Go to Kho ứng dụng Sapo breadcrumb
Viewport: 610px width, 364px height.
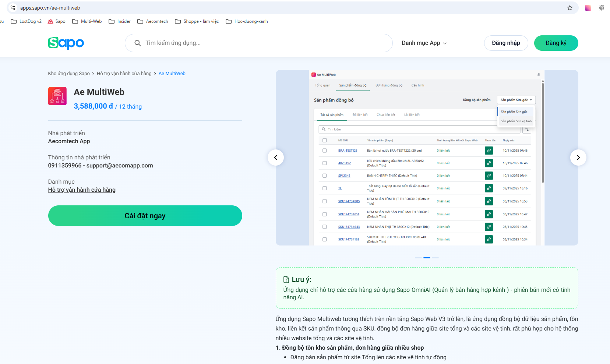click(69, 74)
